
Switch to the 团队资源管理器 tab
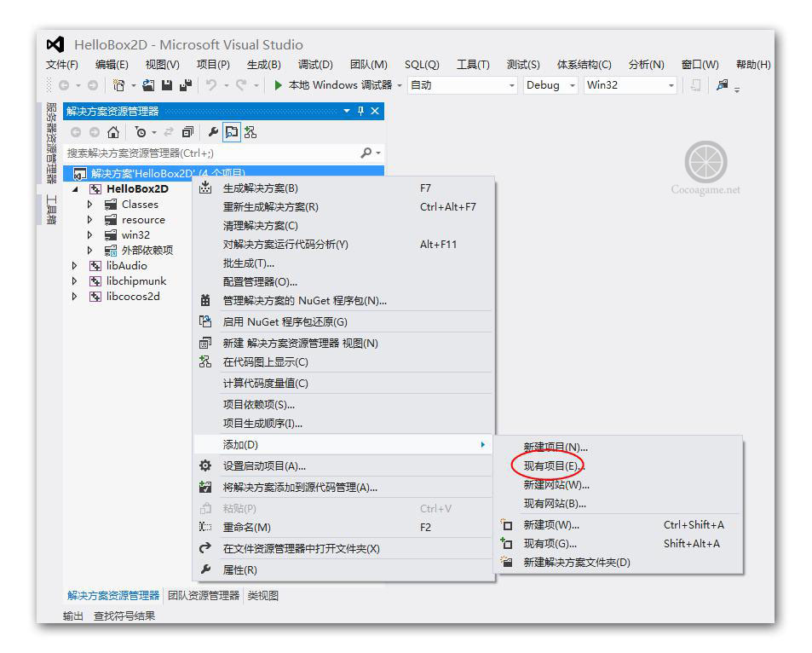click(204, 596)
